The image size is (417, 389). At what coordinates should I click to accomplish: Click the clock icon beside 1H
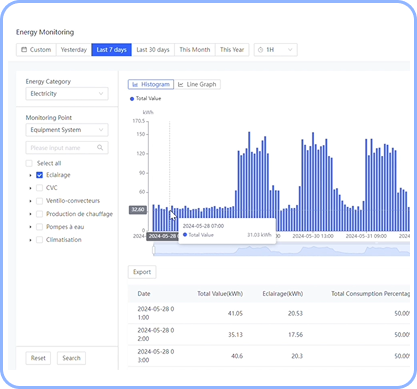pos(260,50)
